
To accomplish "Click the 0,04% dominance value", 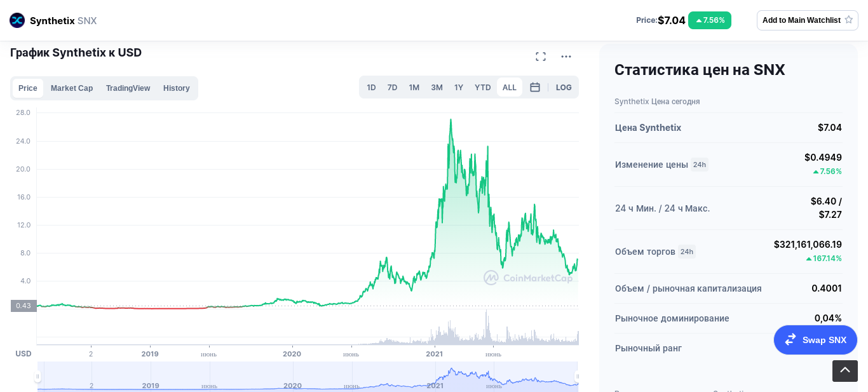I will pos(828,318).
